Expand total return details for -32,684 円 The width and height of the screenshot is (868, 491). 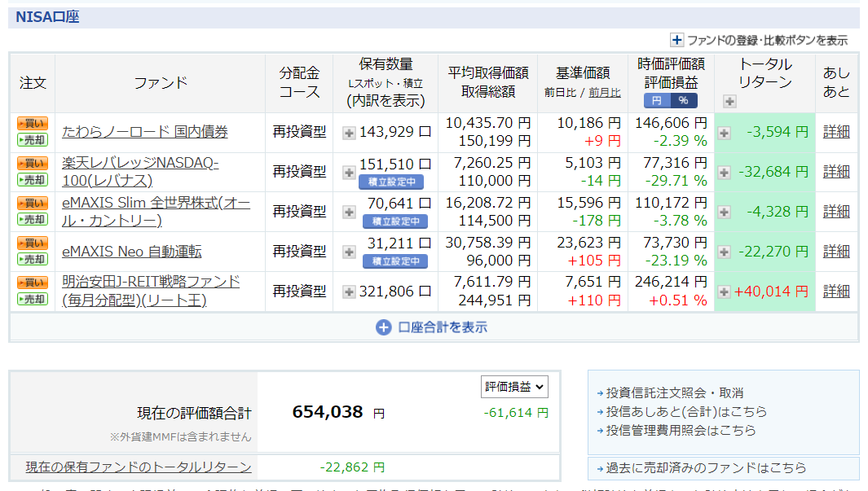(x=724, y=173)
